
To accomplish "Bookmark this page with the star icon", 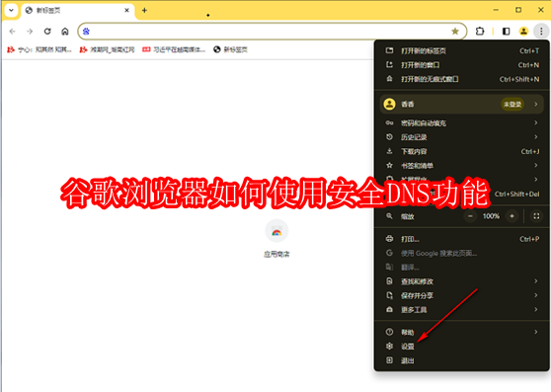I will (x=455, y=32).
